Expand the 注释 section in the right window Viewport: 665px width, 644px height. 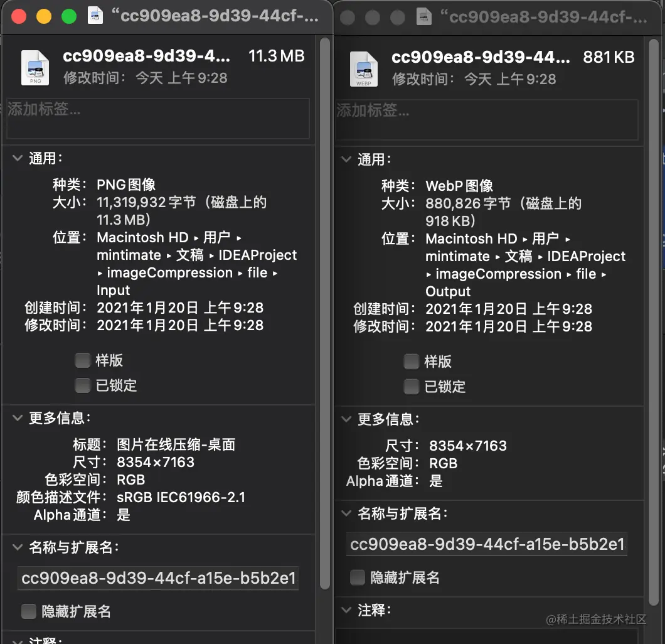point(346,608)
